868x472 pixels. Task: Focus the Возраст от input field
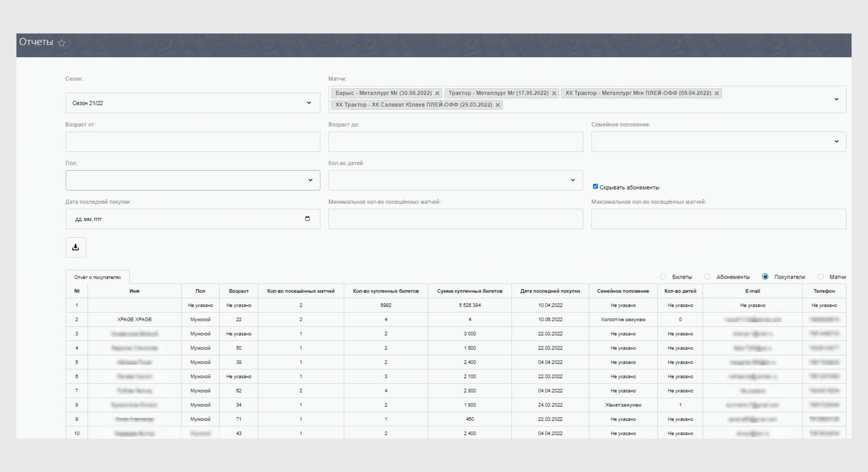pyautogui.click(x=193, y=142)
